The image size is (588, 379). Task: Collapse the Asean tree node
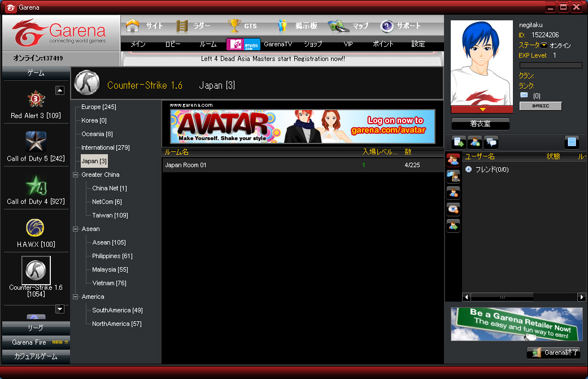pos(75,229)
